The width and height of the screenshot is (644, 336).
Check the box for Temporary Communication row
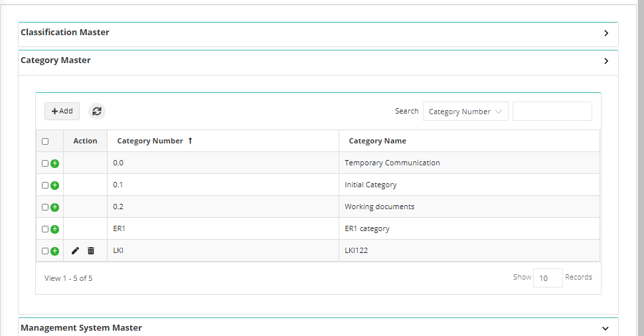coord(45,163)
